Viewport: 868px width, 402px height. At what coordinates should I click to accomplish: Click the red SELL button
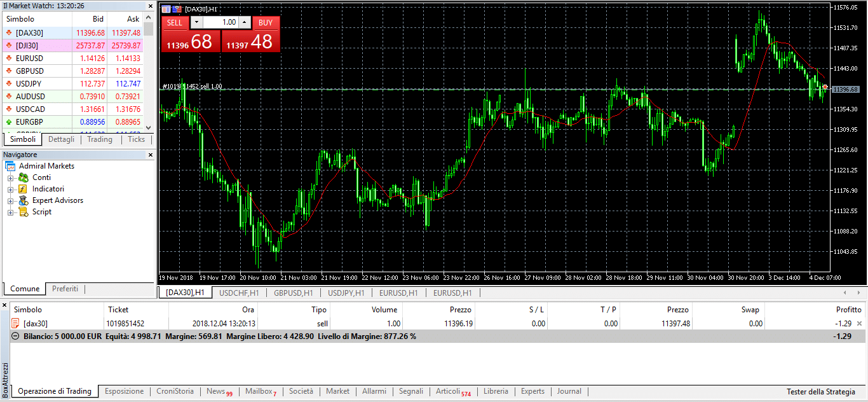175,22
